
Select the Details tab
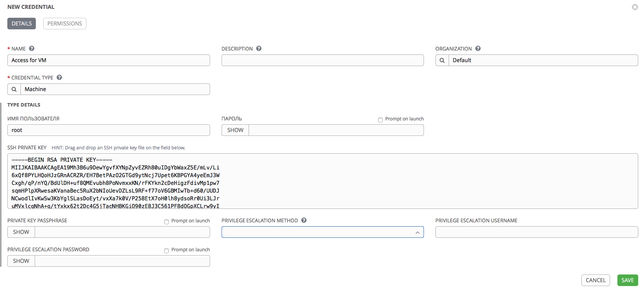[x=22, y=24]
